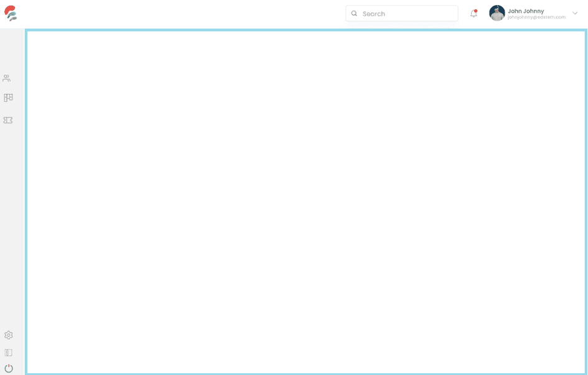The width and height of the screenshot is (588, 375).
Task: Open the contacts section in the sidebar
Action: pyautogui.click(x=7, y=78)
